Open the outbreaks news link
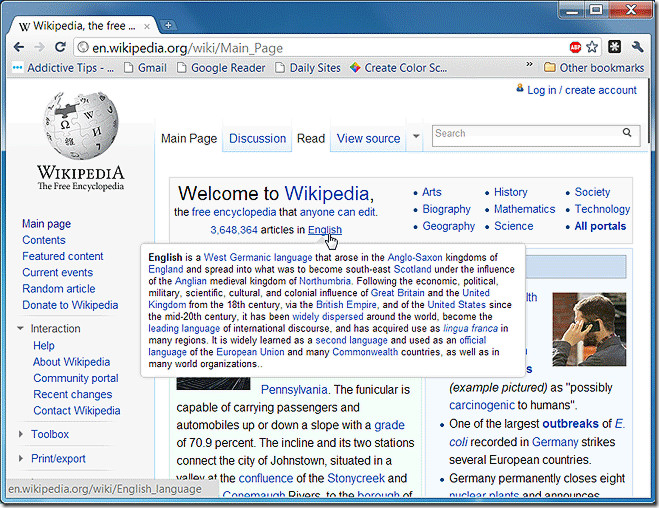Screen dimensions: 659x508 tap(570, 424)
